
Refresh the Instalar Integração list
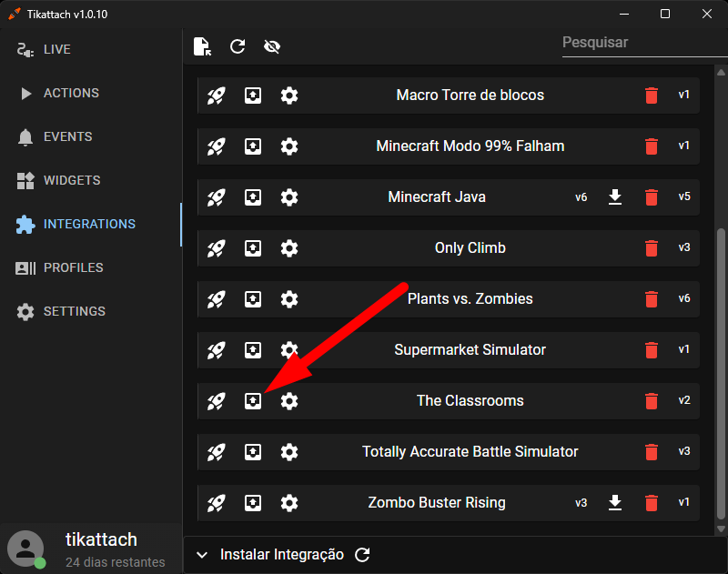click(x=362, y=555)
